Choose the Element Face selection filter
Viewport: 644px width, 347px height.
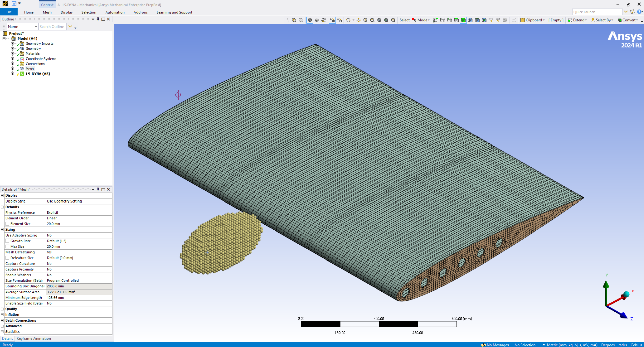pos(477,20)
